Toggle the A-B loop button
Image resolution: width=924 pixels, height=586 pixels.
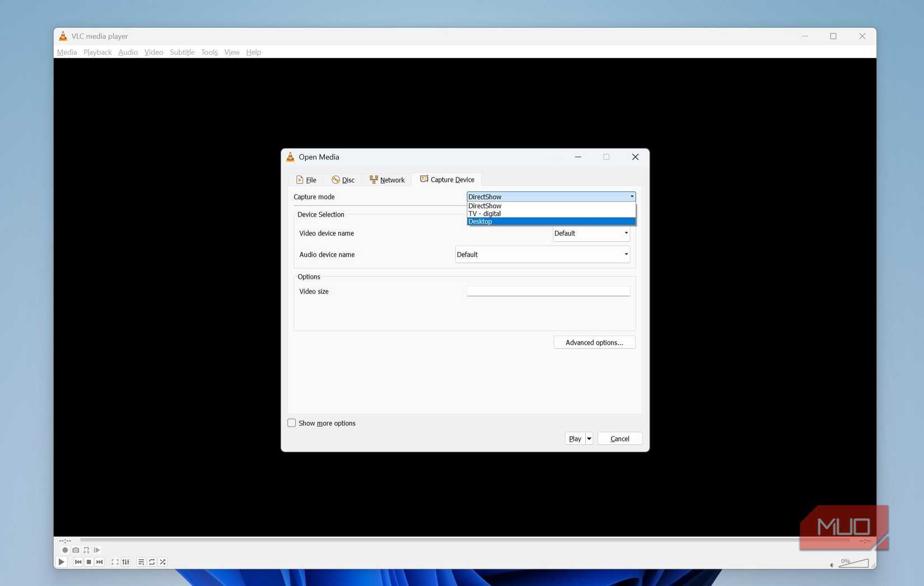[86, 550]
